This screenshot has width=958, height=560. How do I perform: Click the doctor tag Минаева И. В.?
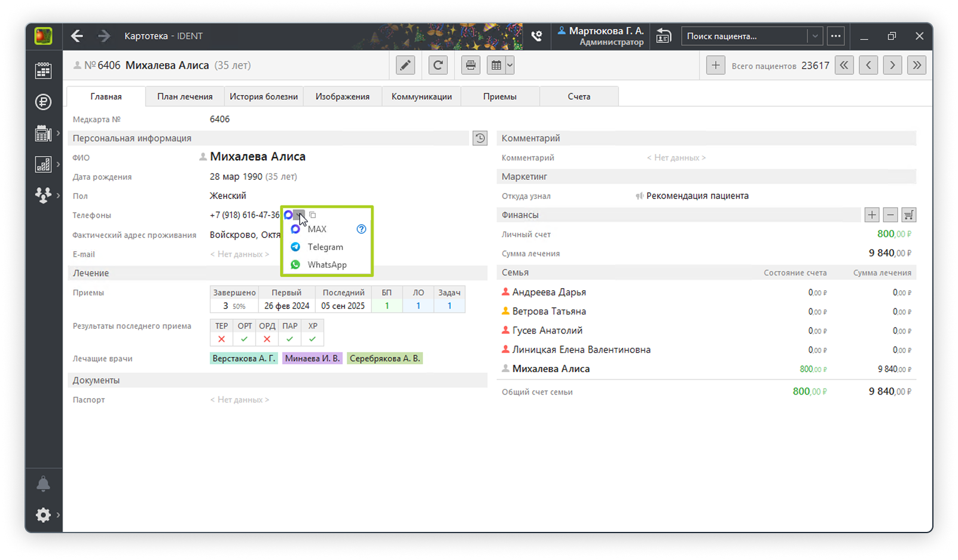click(x=312, y=358)
